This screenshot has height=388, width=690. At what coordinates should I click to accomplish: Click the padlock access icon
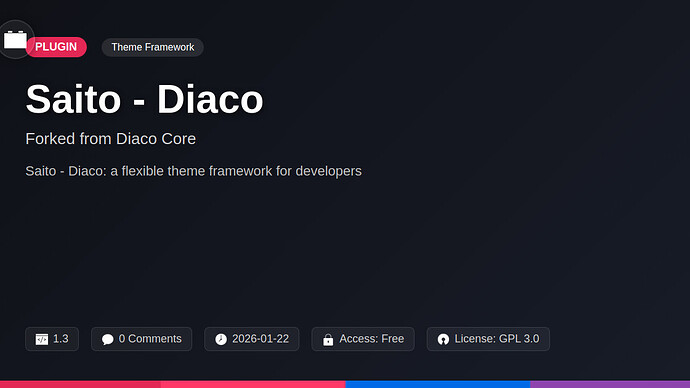click(x=328, y=339)
